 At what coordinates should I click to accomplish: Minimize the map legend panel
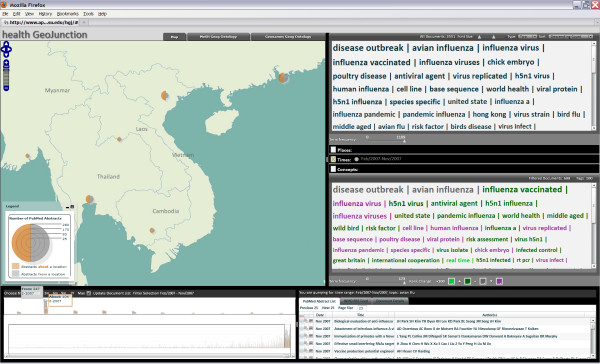pyautogui.click(x=67, y=207)
